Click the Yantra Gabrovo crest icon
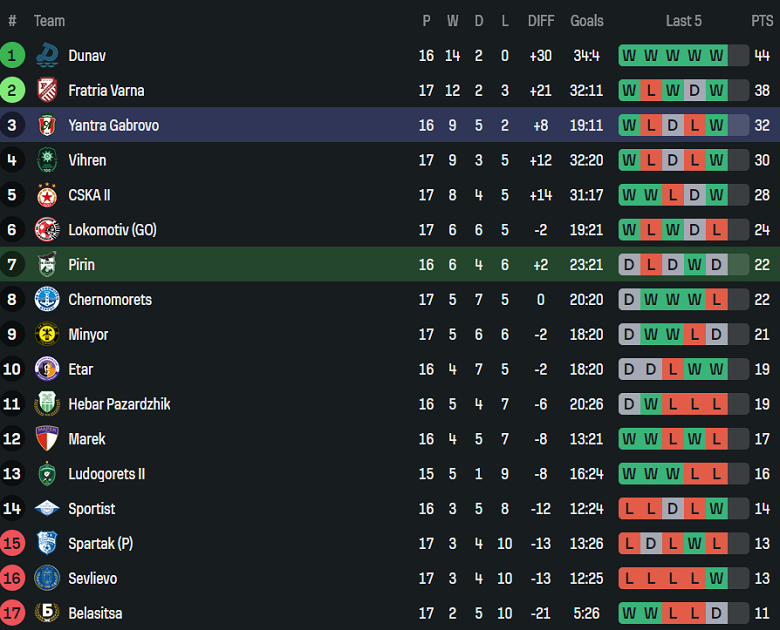 (47, 126)
